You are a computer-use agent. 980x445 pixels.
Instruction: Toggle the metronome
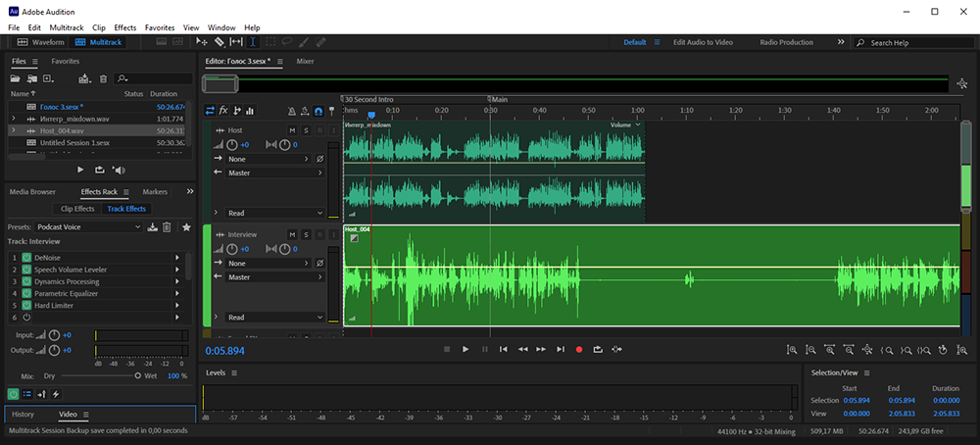click(x=291, y=112)
